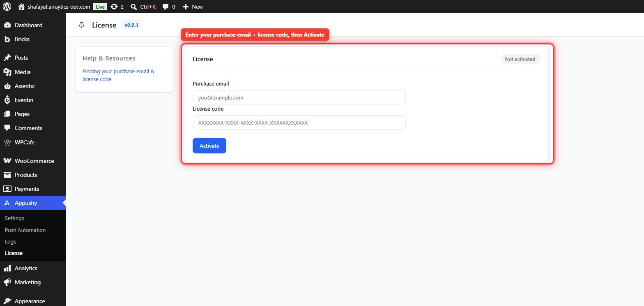Click the Posts pin icon
Screen dimensions: 644x306
pyautogui.click(x=7, y=58)
